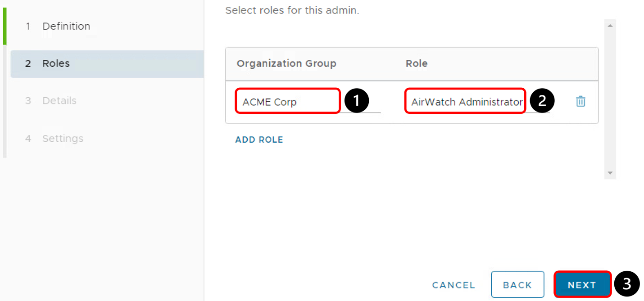Go back with the BACK button
Screen dimensions: 644x301
(517, 285)
